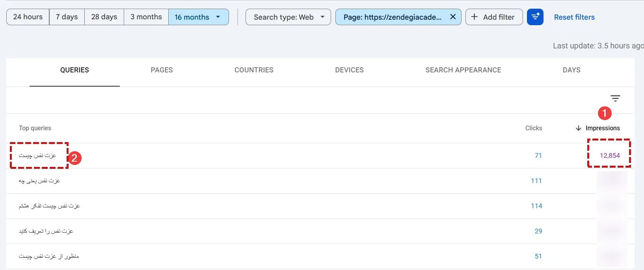Click the descending sort arrow beside Impressions

[579, 128]
